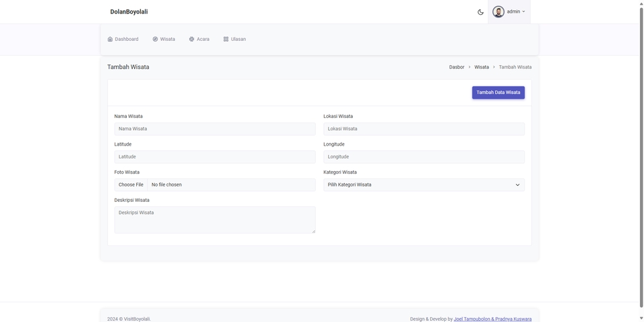Open the admin user dropdown arrow

pos(523,12)
